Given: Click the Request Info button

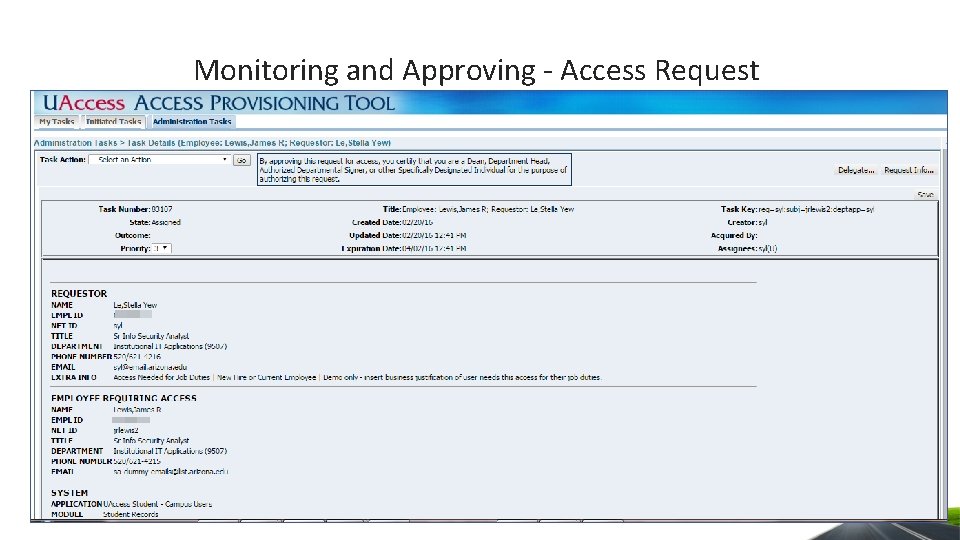Looking at the screenshot, I should click(909, 170).
